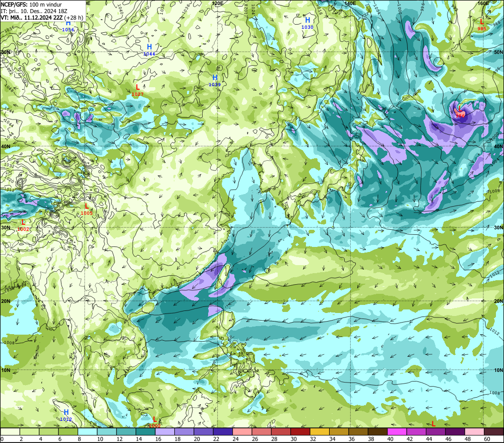Select the dark indigo 22–24 legend swatch
Screen dimensions: 504x443
point(223,431)
